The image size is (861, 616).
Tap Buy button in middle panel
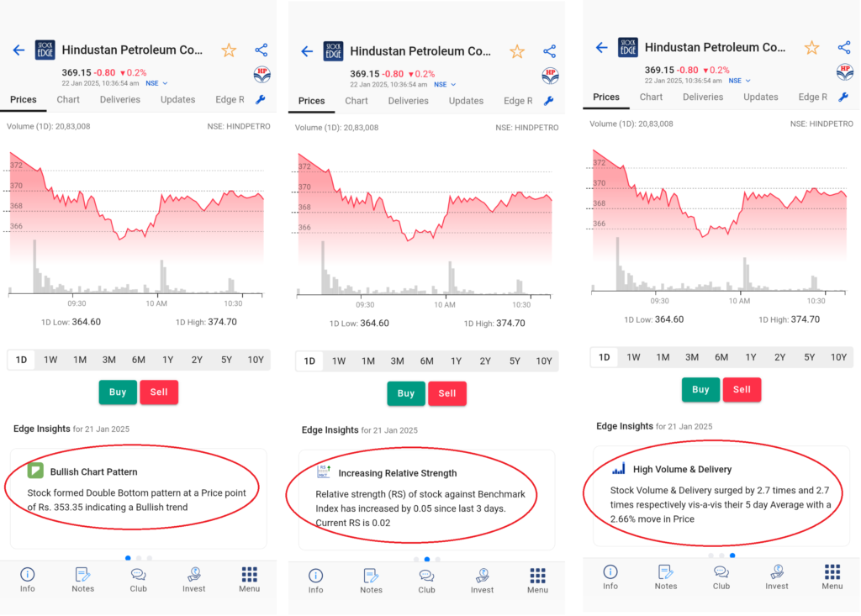406,393
